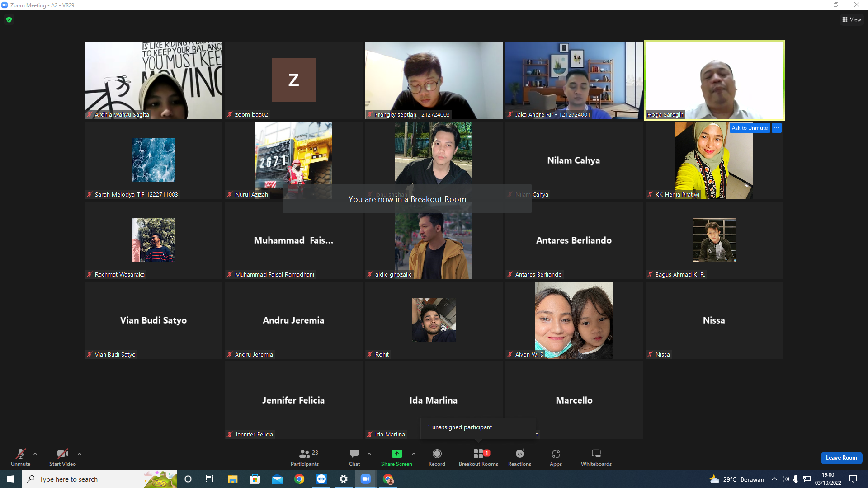Show meeting info via green shield icon
Image resolution: width=868 pixels, height=488 pixels.
tap(9, 19)
